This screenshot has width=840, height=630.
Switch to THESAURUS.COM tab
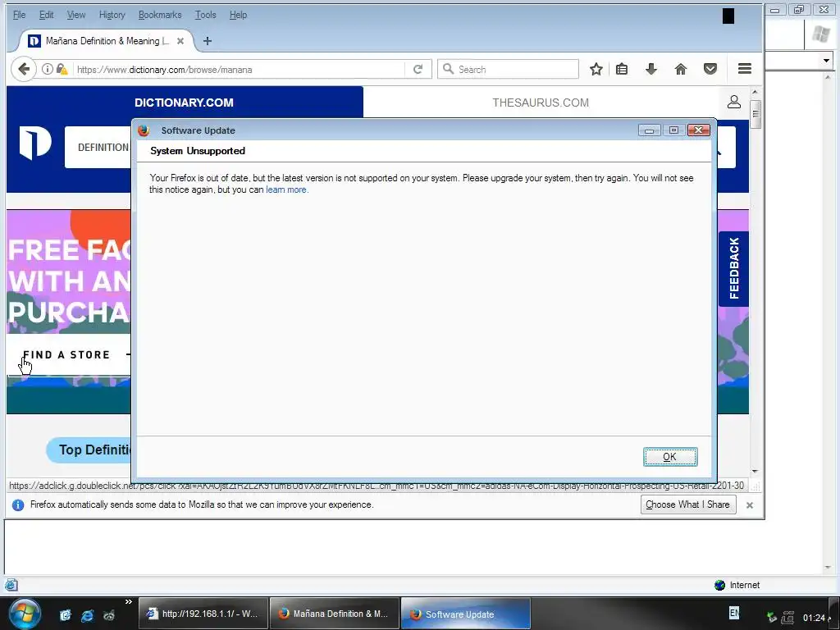coord(541,103)
